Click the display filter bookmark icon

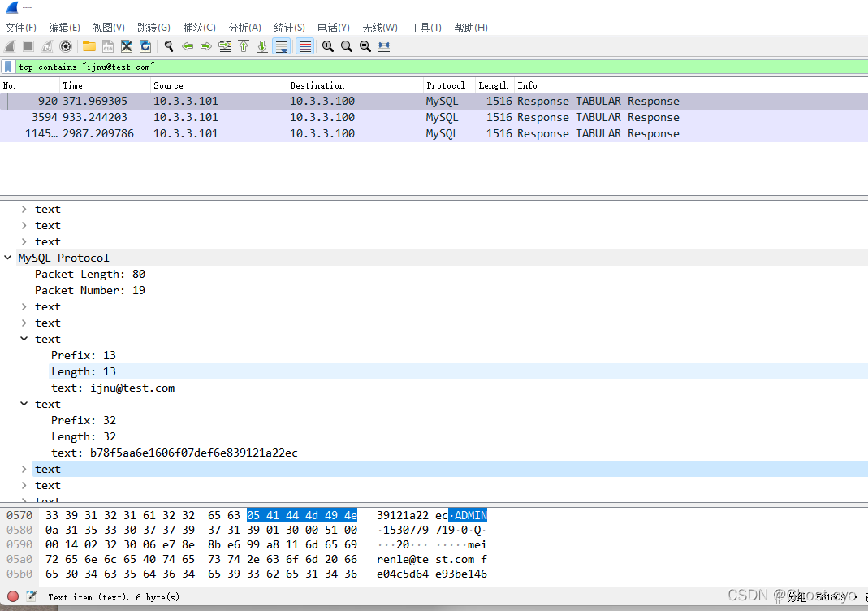(x=8, y=67)
